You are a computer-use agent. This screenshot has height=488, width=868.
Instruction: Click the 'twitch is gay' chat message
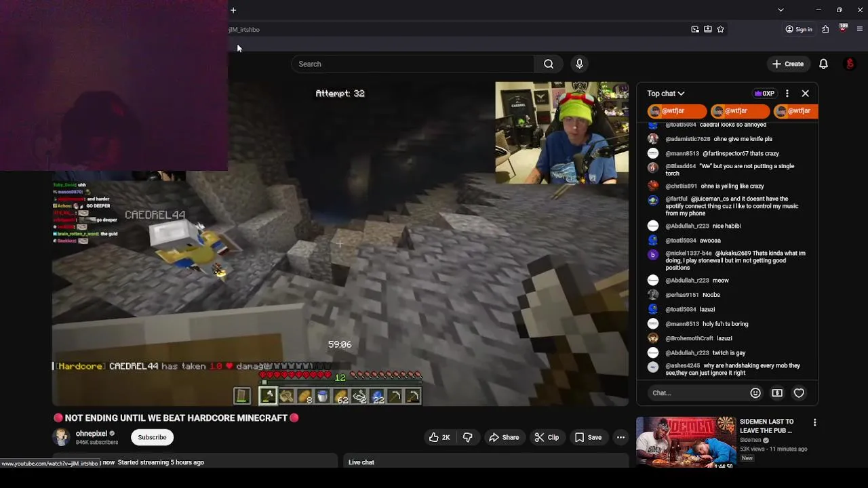coord(728,353)
